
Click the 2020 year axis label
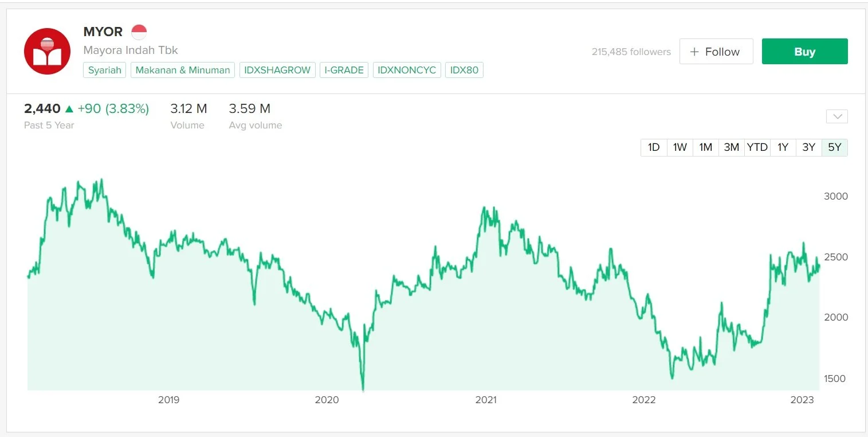pos(327,400)
